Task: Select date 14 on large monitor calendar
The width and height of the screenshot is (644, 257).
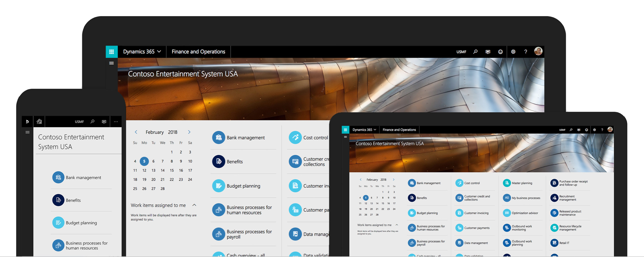Action: 163,170
